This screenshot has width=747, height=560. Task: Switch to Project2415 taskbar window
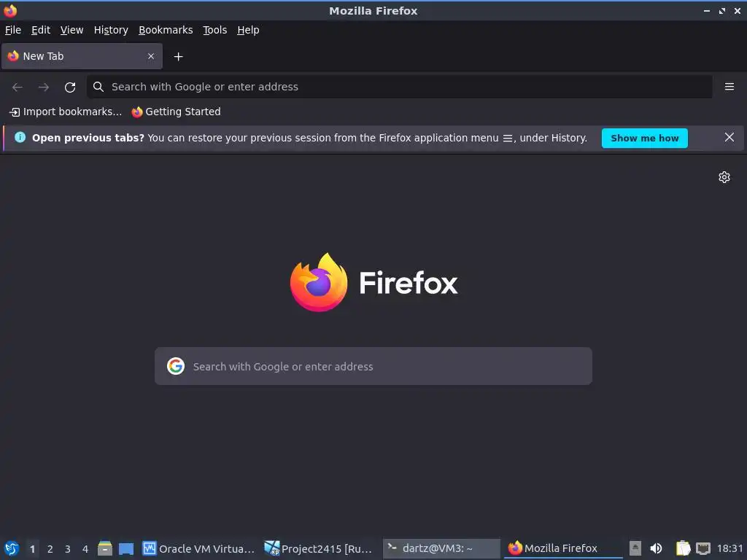pyautogui.click(x=319, y=548)
